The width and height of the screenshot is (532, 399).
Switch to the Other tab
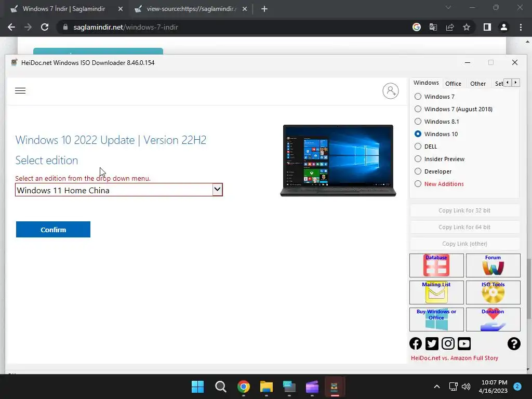tap(478, 84)
